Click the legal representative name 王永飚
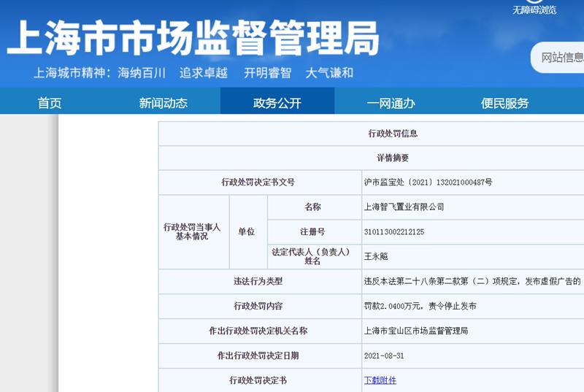The width and height of the screenshot is (584, 392). point(376,256)
